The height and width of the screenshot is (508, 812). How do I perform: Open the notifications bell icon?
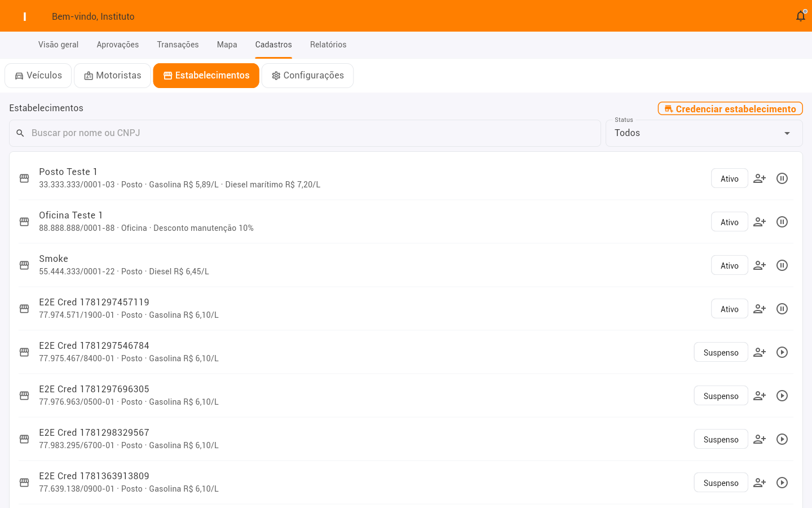801,16
